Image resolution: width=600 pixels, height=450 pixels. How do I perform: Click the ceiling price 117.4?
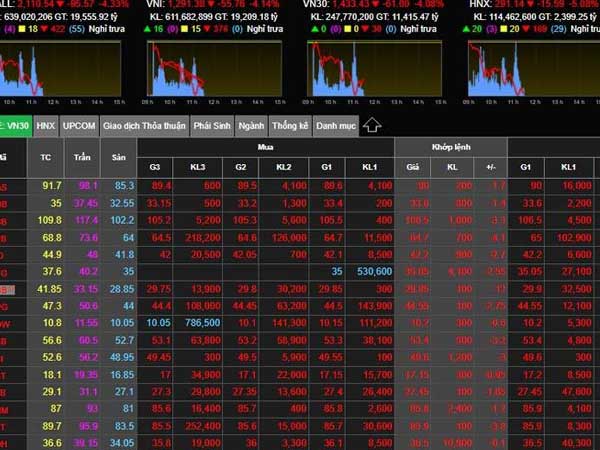[x=86, y=220]
